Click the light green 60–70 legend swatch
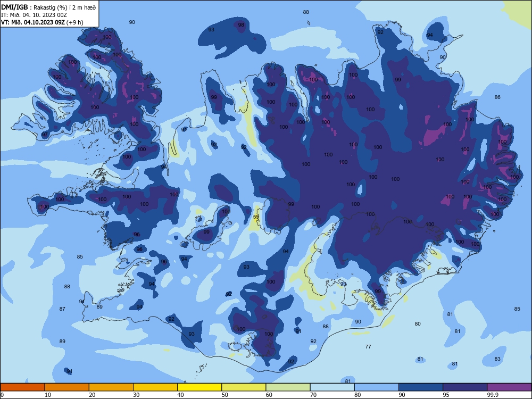 coord(288,387)
